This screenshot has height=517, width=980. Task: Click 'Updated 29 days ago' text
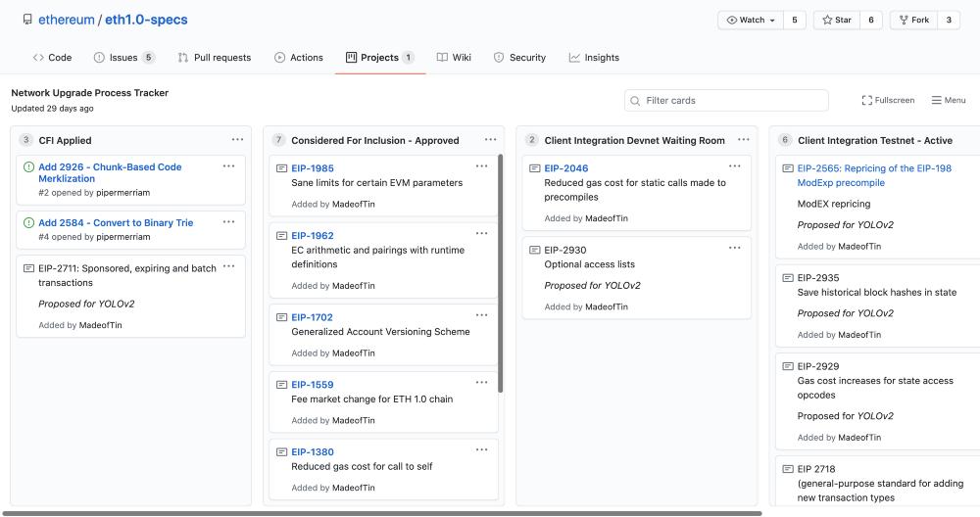[x=53, y=109]
